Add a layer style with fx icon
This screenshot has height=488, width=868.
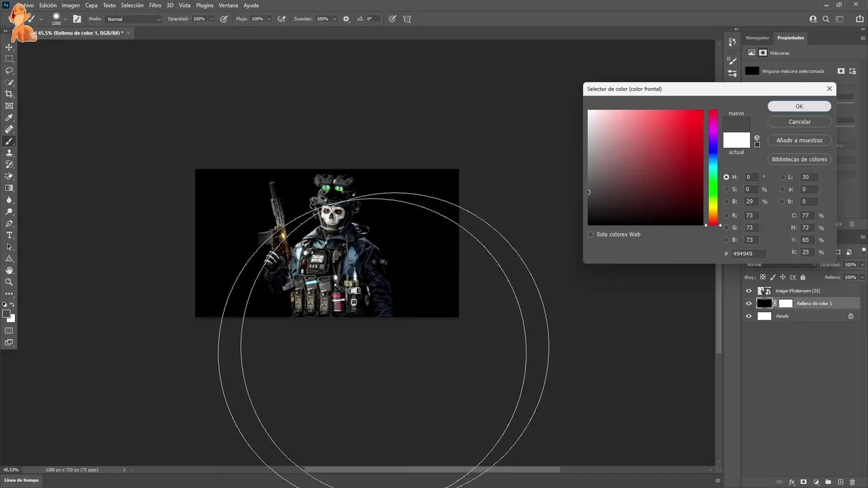pos(791,482)
